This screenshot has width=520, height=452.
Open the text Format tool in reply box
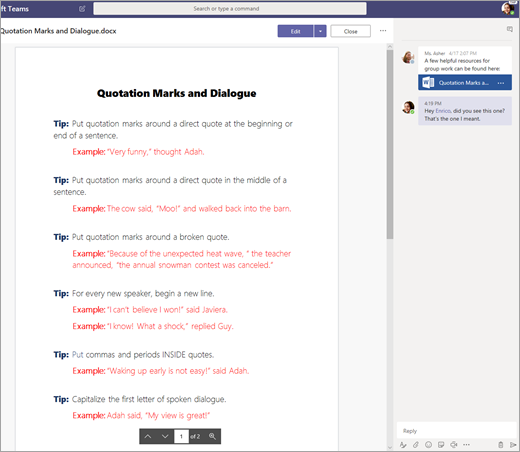[403, 445]
